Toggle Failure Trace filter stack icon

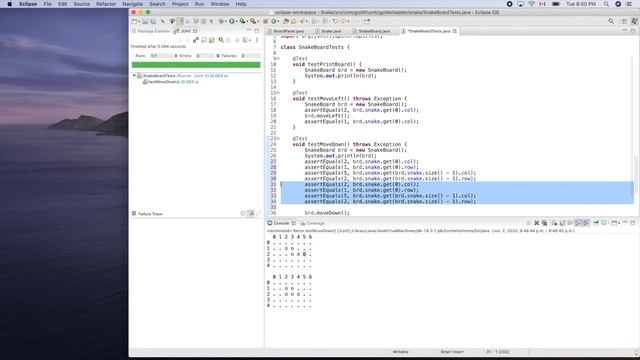251,213
